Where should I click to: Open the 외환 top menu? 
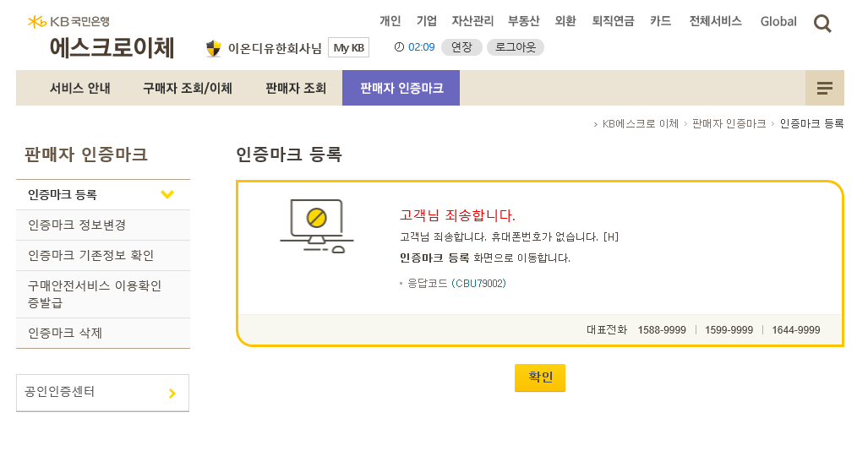click(565, 21)
